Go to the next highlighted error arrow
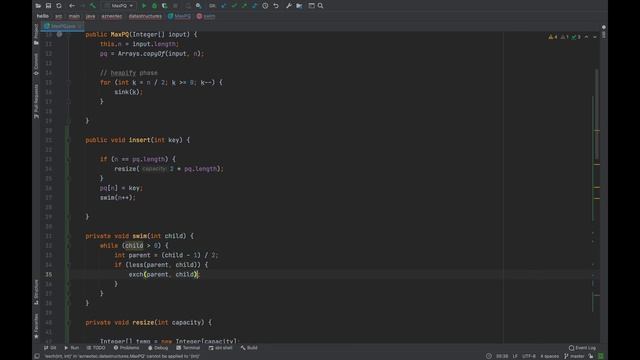 pos(595,37)
